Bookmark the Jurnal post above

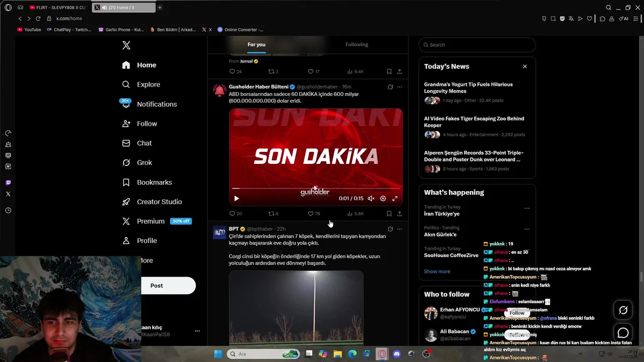coord(389,71)
